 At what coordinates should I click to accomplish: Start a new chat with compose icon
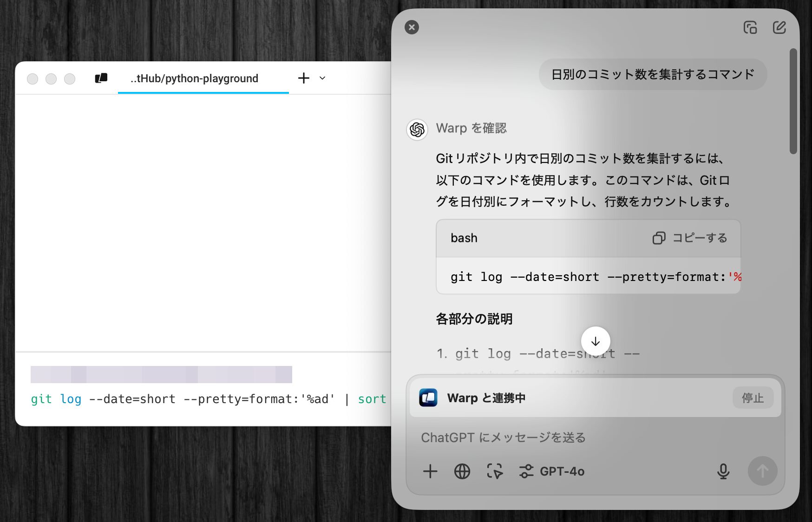click(779, 27)
